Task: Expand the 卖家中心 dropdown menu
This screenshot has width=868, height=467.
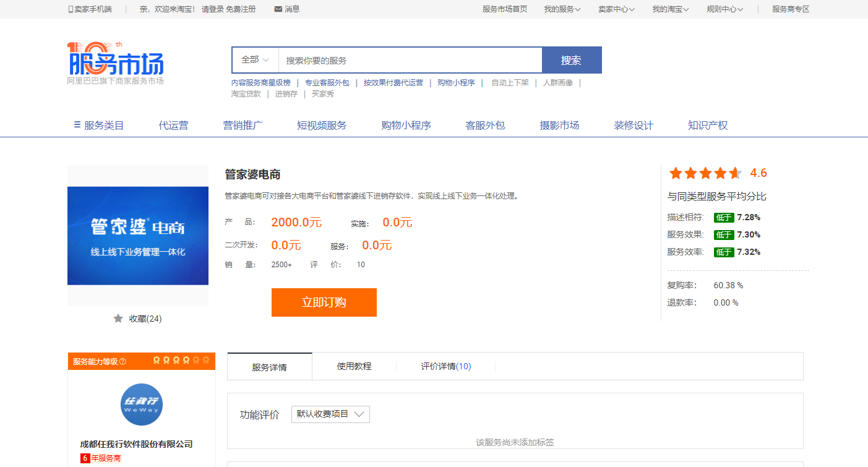Action: tap(617, 9)
